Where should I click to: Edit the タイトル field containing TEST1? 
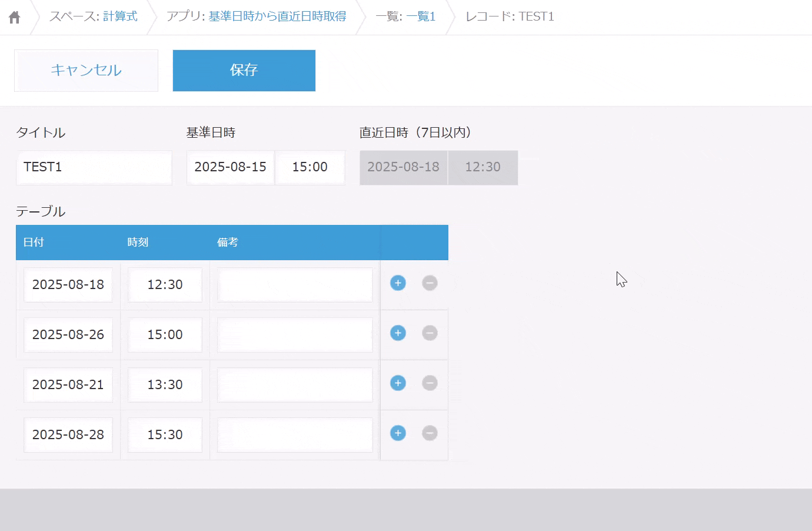coord(94,168)
